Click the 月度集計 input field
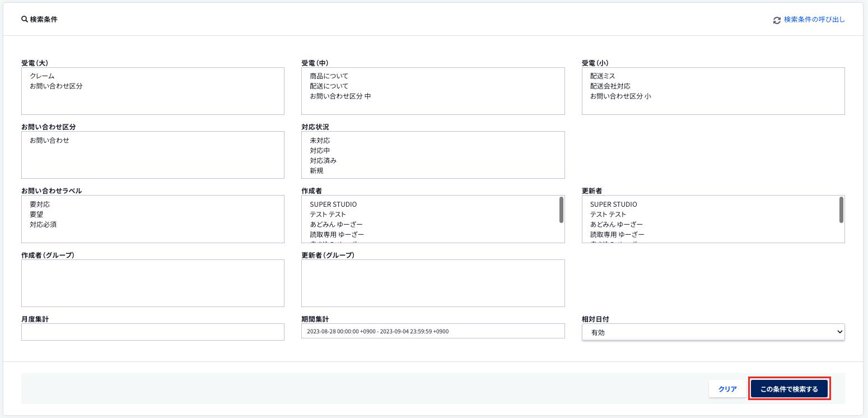This screenshot has height=418, width=868. click(152, 332)
